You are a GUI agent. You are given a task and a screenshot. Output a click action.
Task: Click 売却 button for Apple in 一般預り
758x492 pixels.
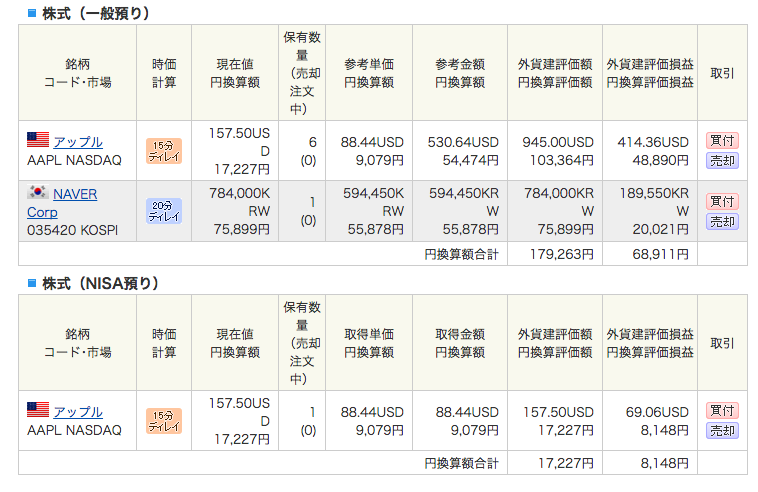(x=722, y=160)
